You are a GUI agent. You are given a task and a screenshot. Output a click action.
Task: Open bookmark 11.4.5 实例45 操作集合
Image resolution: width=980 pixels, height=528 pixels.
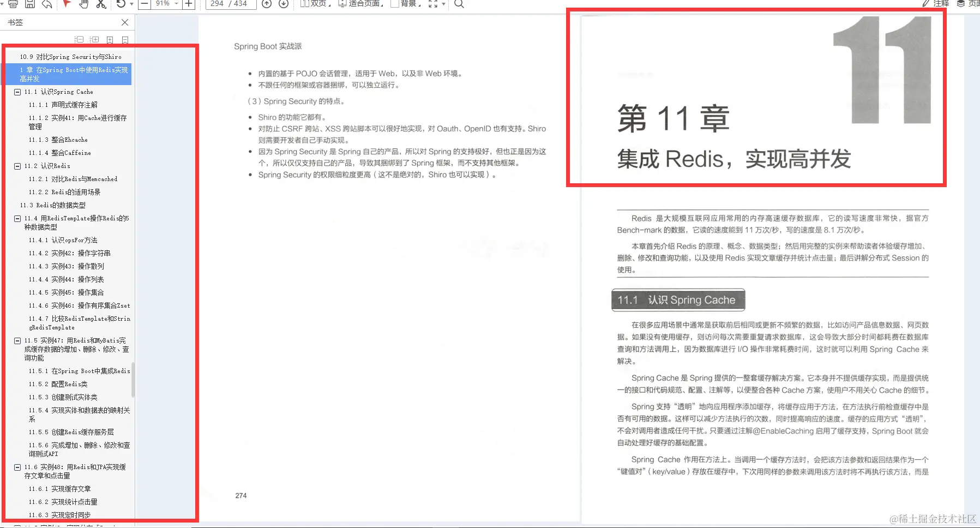tap(67, 292)
